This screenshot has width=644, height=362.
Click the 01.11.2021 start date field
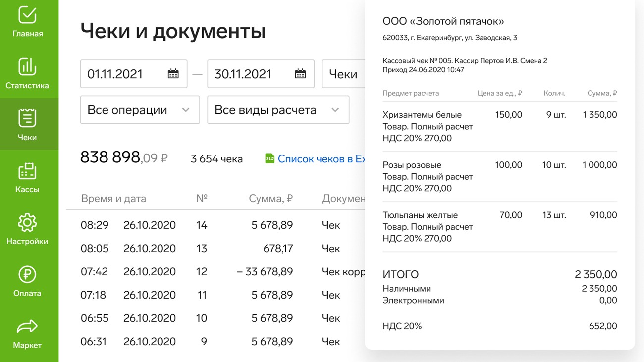click(x=124, y=74)
